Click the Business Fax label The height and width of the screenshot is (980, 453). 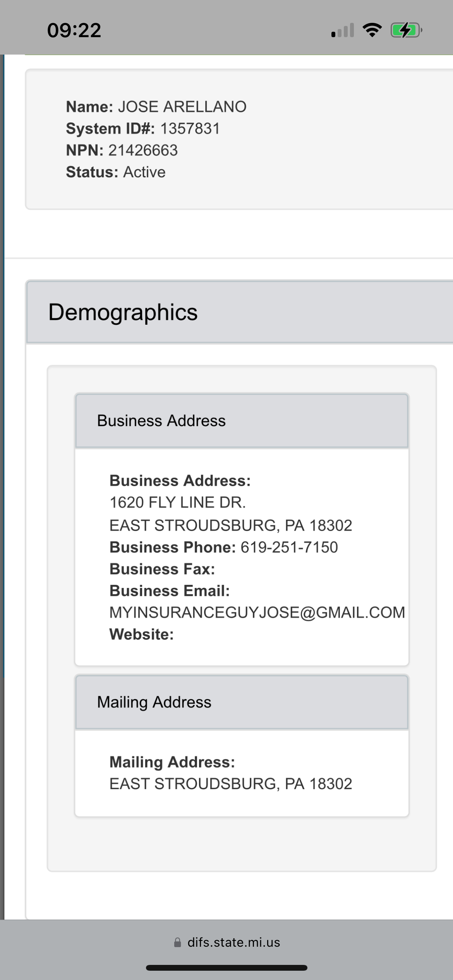click(x=162, y=569)
